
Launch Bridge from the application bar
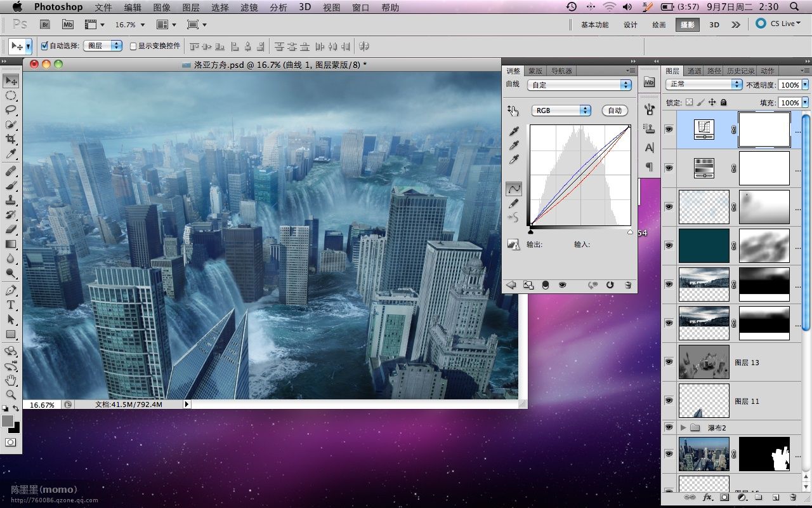click(x=45, y=24)
